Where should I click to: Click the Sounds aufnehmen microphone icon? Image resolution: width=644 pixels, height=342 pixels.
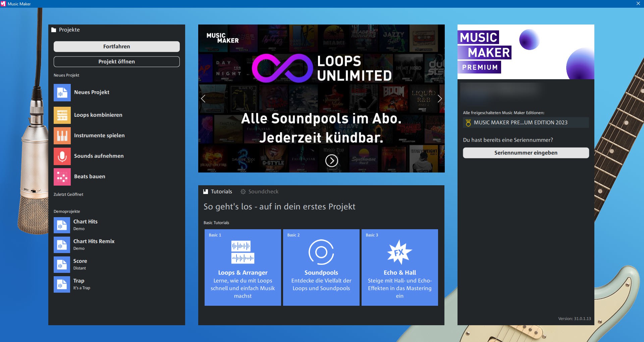pyautogui.click(x=62, y=156)
